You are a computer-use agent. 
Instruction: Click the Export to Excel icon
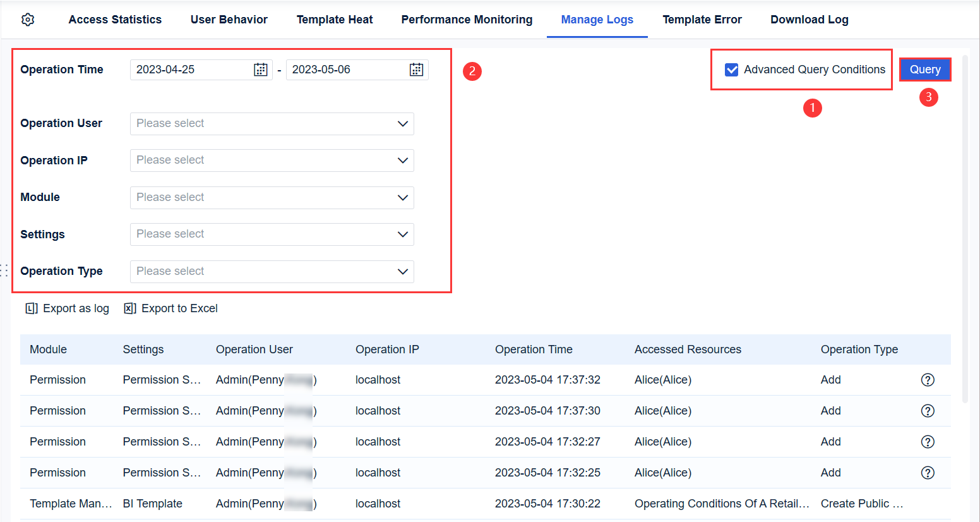click(128, 308)
